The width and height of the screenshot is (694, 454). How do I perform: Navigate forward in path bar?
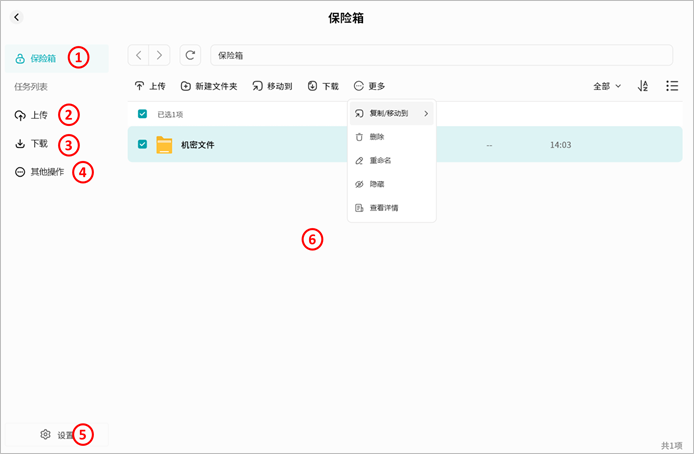point(159,55)
